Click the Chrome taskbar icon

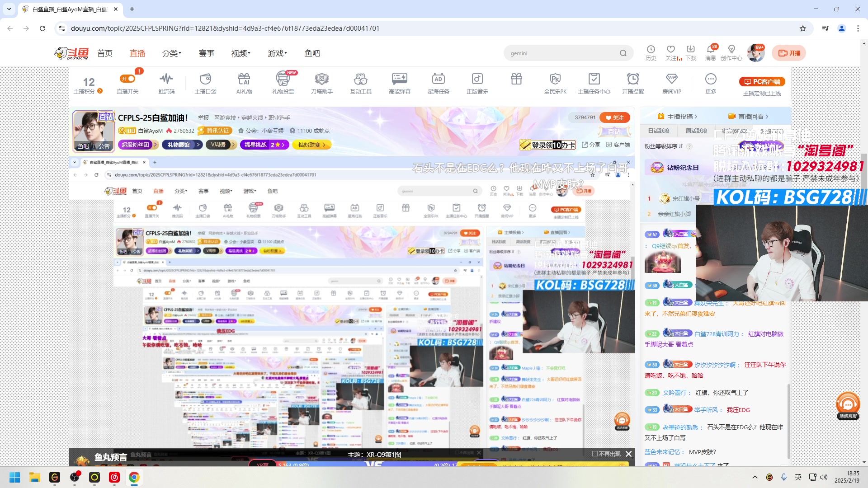click(134, 477)
